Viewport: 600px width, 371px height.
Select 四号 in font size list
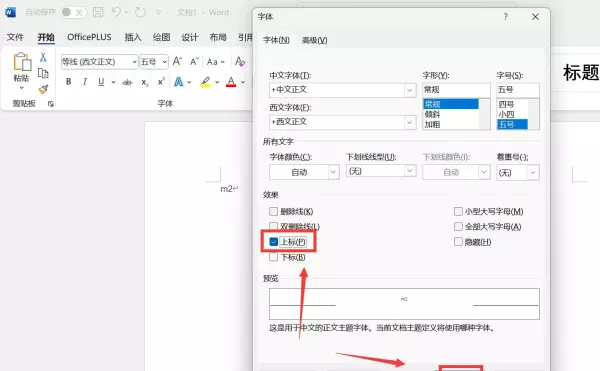512,104
